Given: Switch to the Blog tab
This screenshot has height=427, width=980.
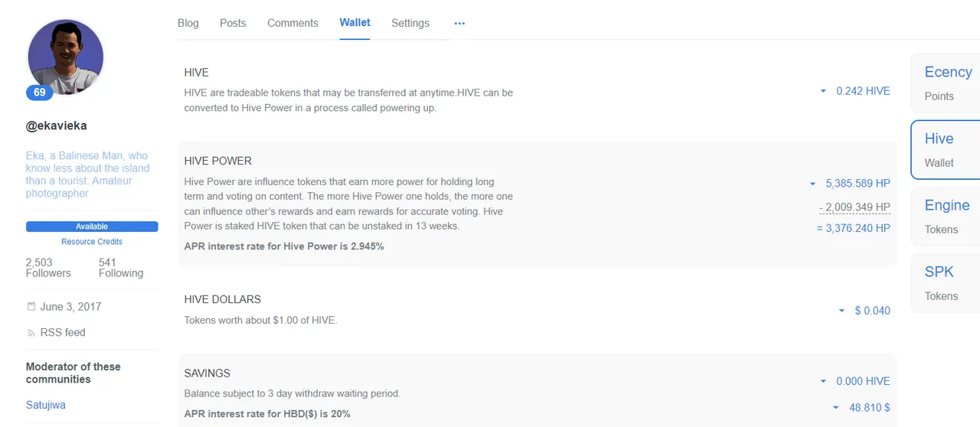Looking at the screenshot, I should click(x=188, y=23).
